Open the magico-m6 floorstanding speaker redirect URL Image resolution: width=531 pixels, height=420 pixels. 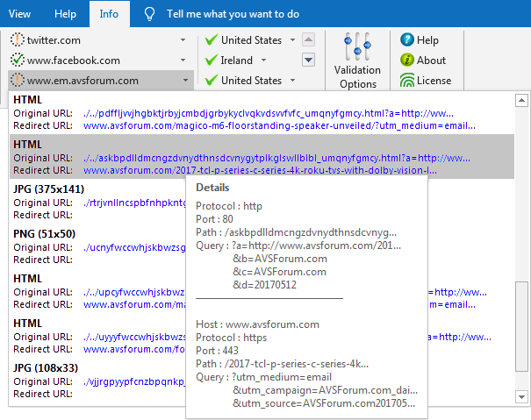[x=263, y=125]
